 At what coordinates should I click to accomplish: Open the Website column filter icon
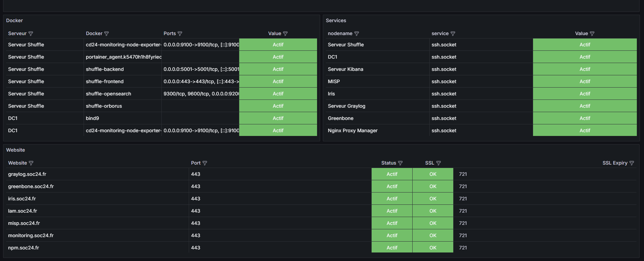click(x=31, y=163)
